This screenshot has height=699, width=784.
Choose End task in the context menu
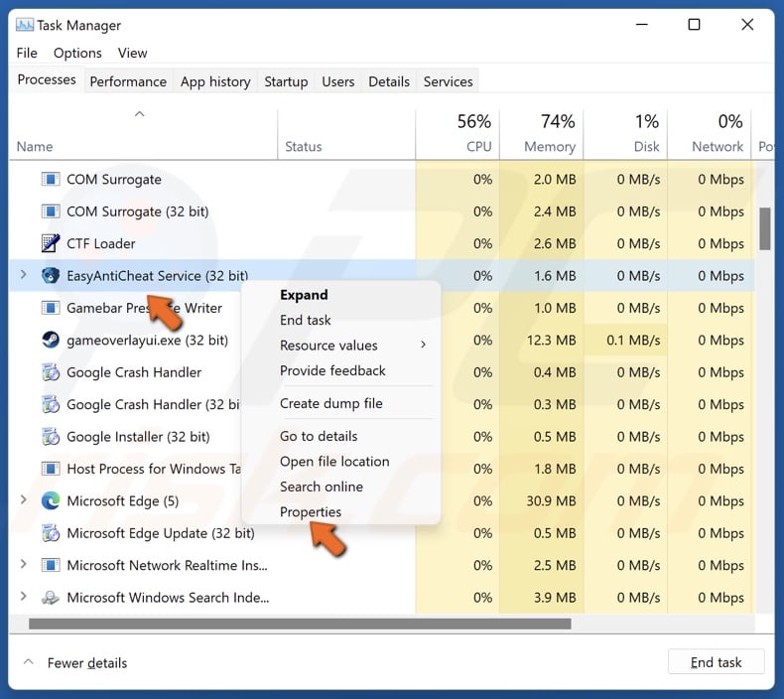(341, 320)
